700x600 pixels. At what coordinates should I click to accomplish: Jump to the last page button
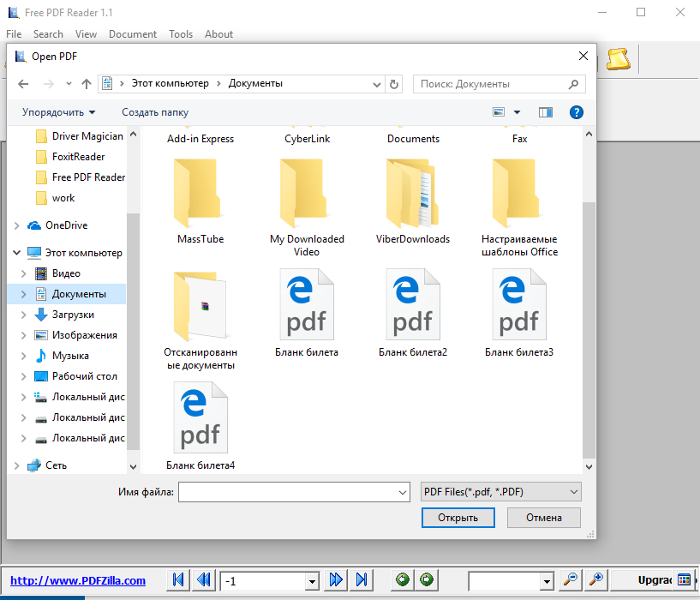tap(362, 580)
